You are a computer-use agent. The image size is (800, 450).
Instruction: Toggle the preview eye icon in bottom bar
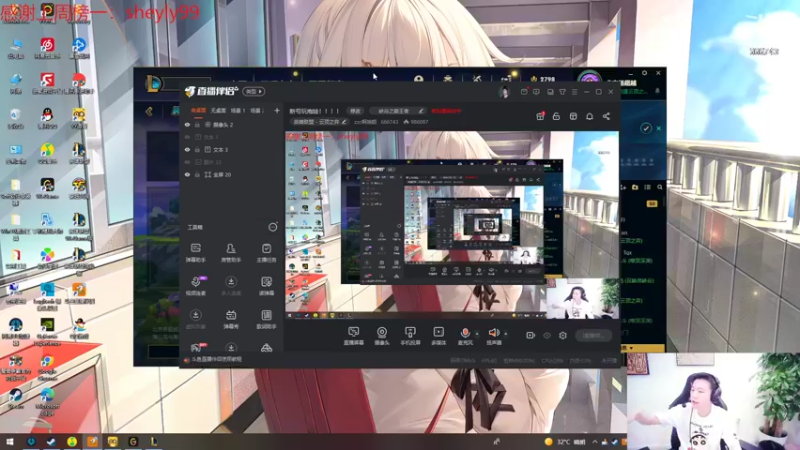[x=547, y=335]
